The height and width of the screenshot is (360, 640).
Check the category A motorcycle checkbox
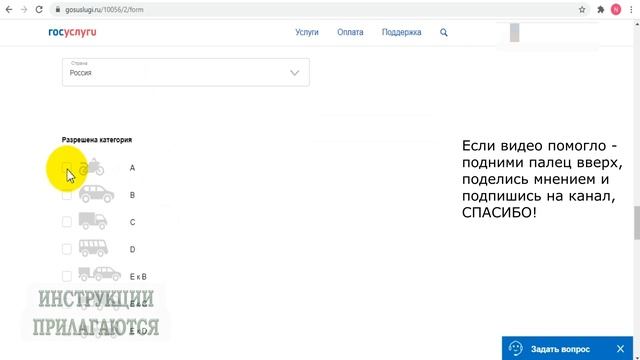pyautogui.click(x=67, y=168)
